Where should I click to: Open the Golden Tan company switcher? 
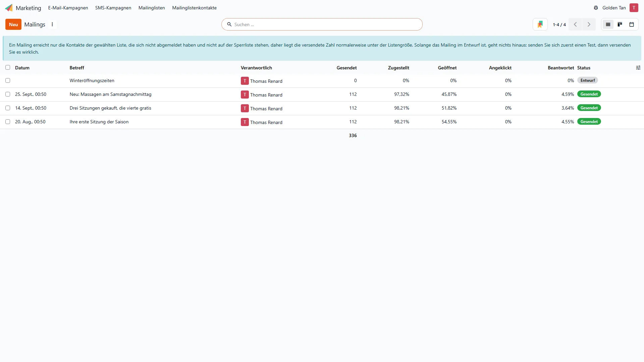tap(614, 8)
